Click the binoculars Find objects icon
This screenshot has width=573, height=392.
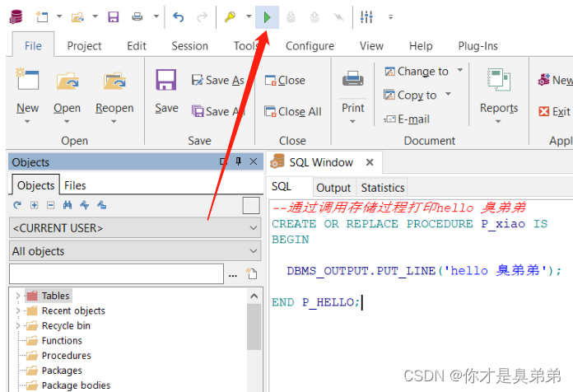pos(68,205)
